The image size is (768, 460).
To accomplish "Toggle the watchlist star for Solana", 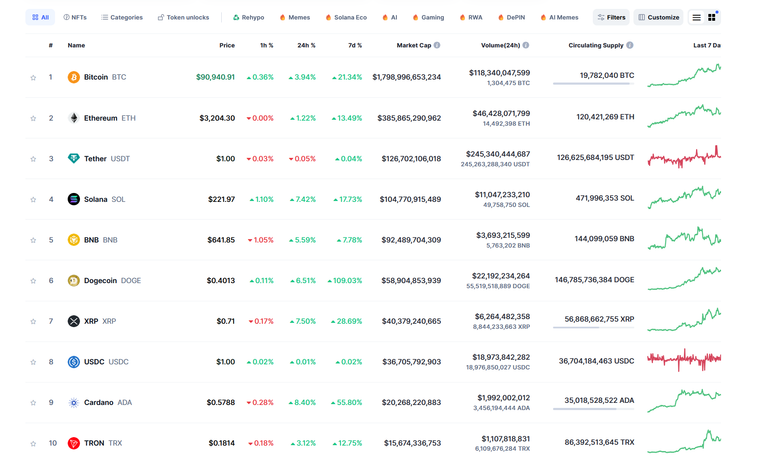I will (33, 200).
